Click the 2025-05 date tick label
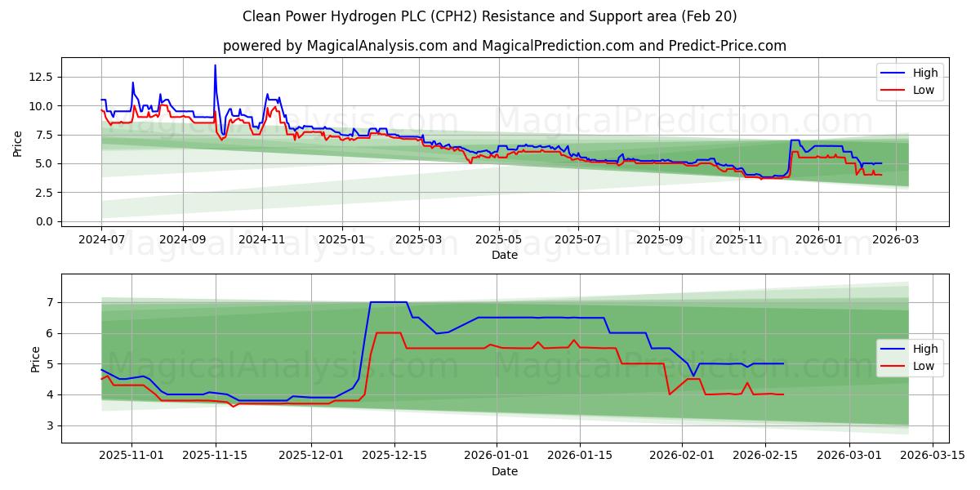The image size is (980, 490). coord(499,241)
